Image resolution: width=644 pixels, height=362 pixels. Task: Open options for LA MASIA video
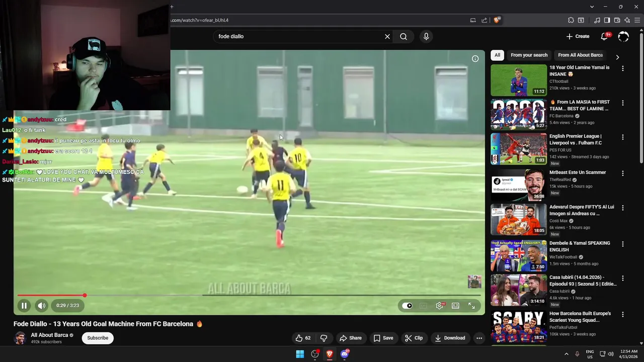(623, 103)
